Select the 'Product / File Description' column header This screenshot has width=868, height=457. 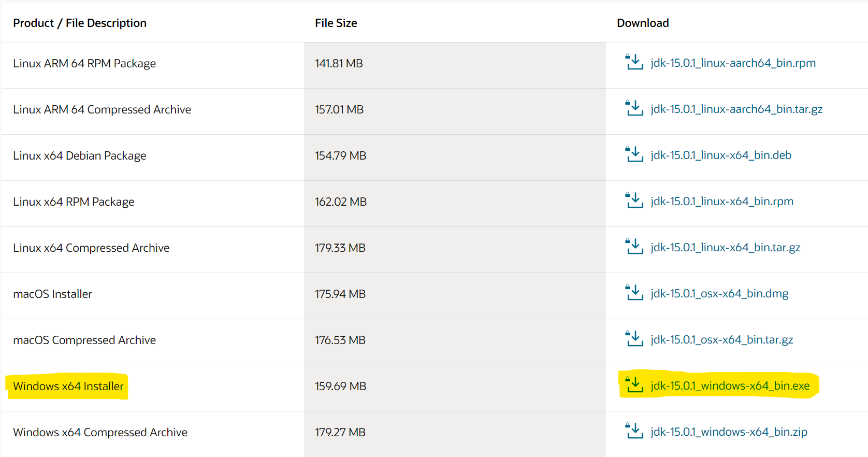coord(80,23)
